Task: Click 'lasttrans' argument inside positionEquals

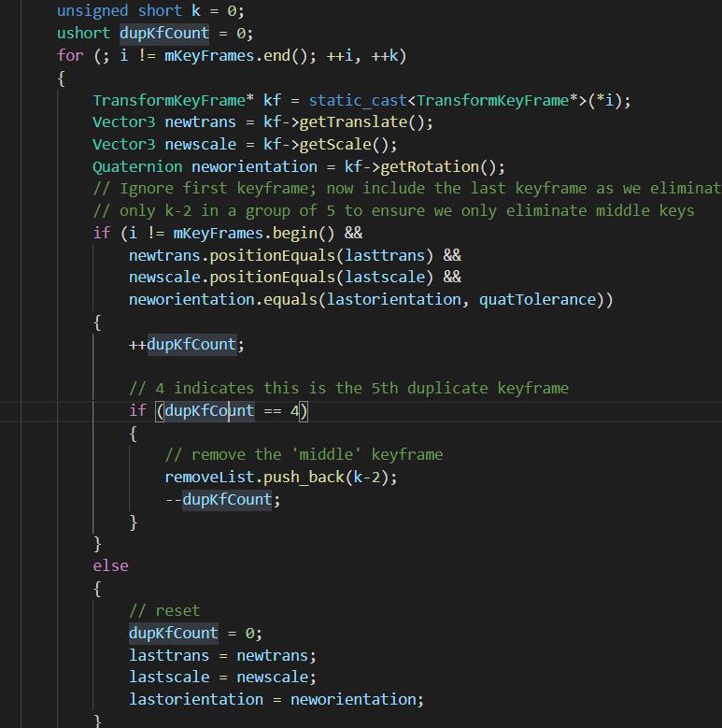Action: click(x=385, y=255)
